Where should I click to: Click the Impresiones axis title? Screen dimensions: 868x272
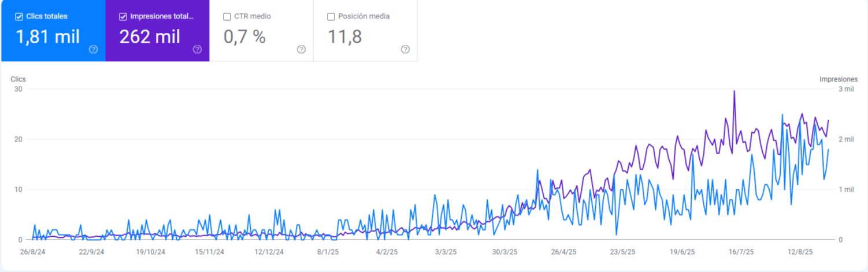pos(839,79)
